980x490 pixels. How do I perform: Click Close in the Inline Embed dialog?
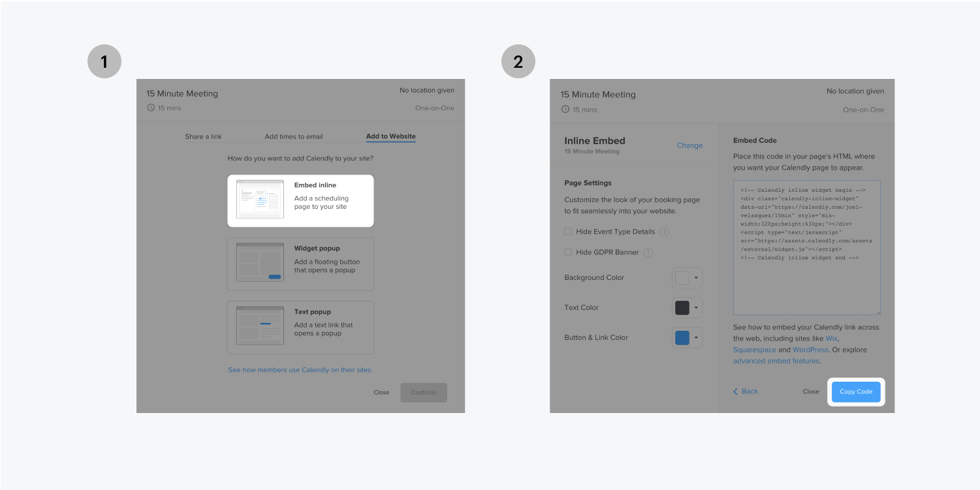point(811,391)
